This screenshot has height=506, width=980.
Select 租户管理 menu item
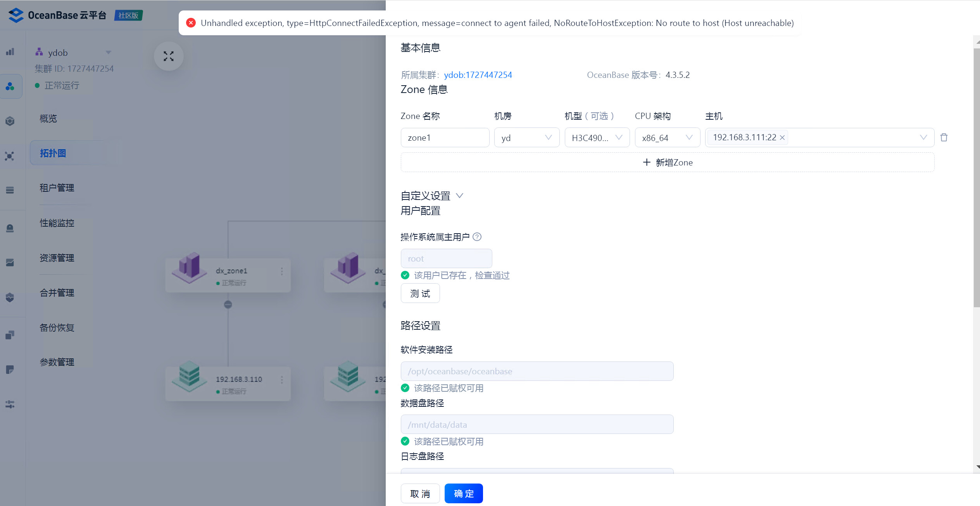[x=57, y=188]
